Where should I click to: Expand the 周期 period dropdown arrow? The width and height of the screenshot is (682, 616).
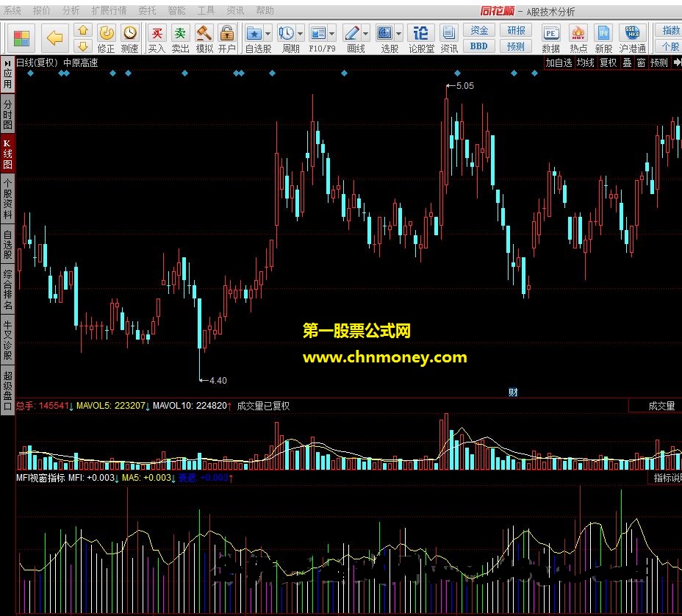tap(300, 33)
